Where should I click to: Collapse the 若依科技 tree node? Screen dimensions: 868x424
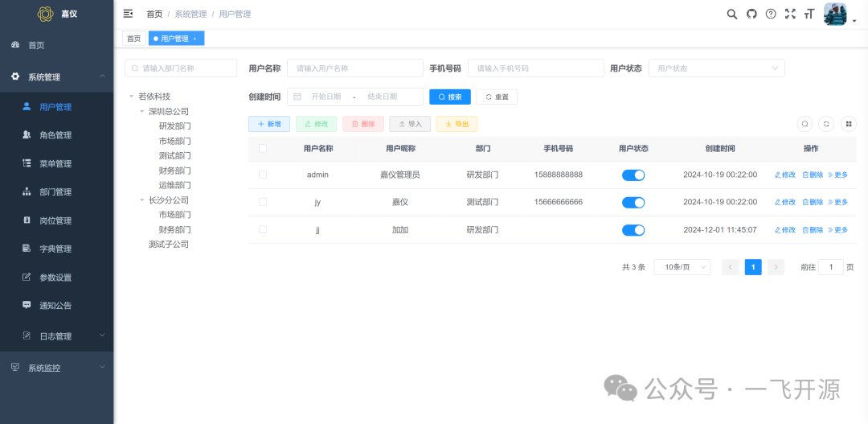[132, 97]
